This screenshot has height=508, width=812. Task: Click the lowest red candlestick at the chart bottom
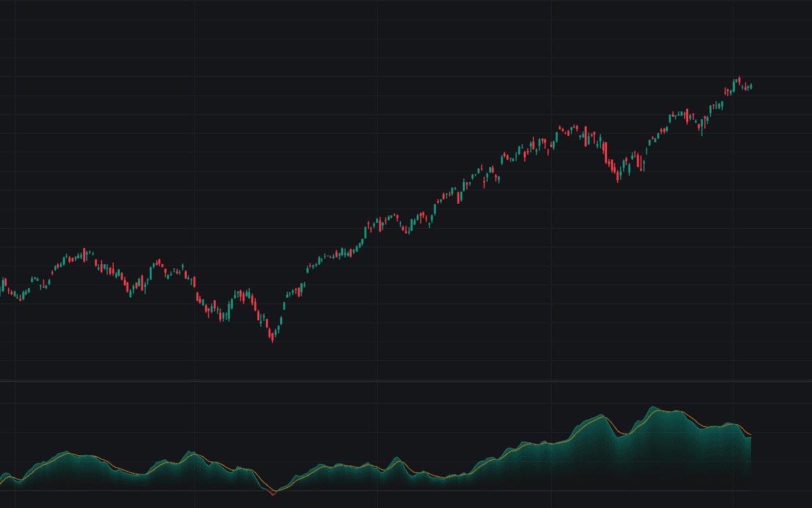[273, 337]
